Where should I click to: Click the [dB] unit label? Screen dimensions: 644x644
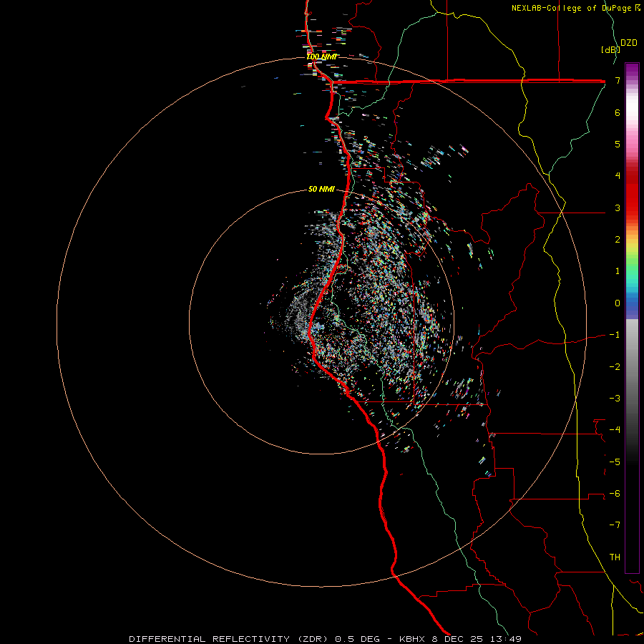point(610,49)
